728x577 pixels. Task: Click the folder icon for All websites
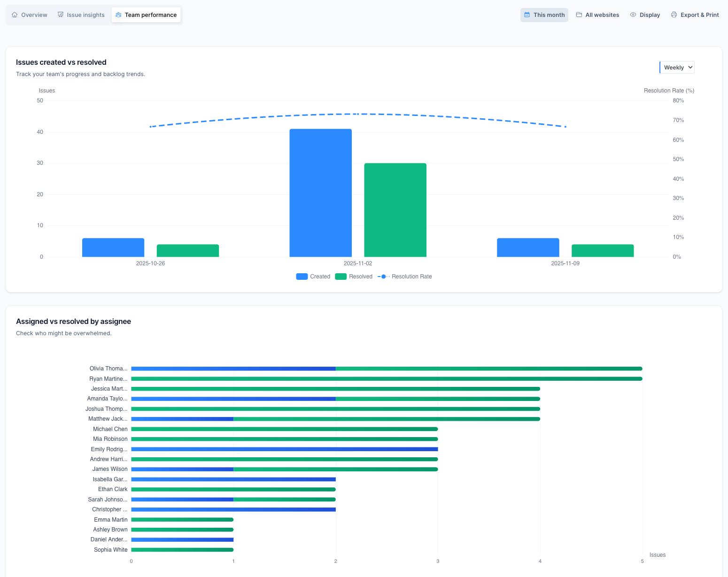pyautogui.click(x=579, y=15)
